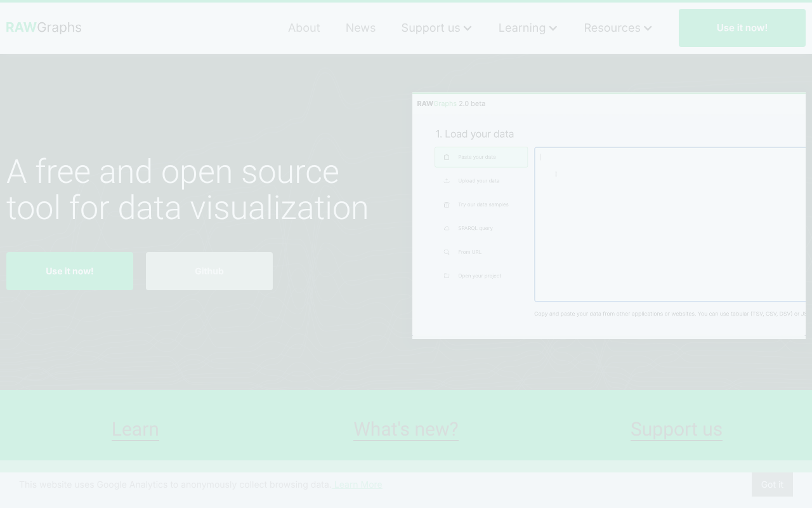Click the RAWGraphs 2.0 beta app header
The width and height of the screenshot is (812, 508).
[452, 104]
